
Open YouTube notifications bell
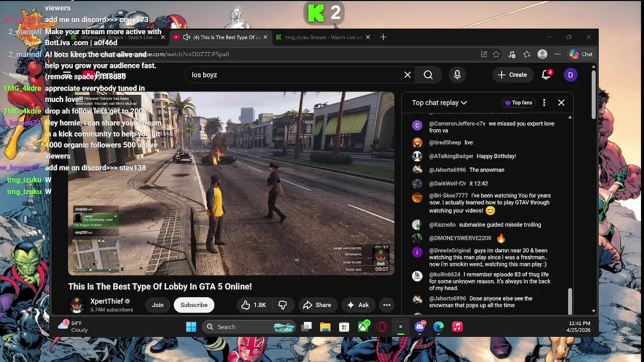(x=546, y=75)
